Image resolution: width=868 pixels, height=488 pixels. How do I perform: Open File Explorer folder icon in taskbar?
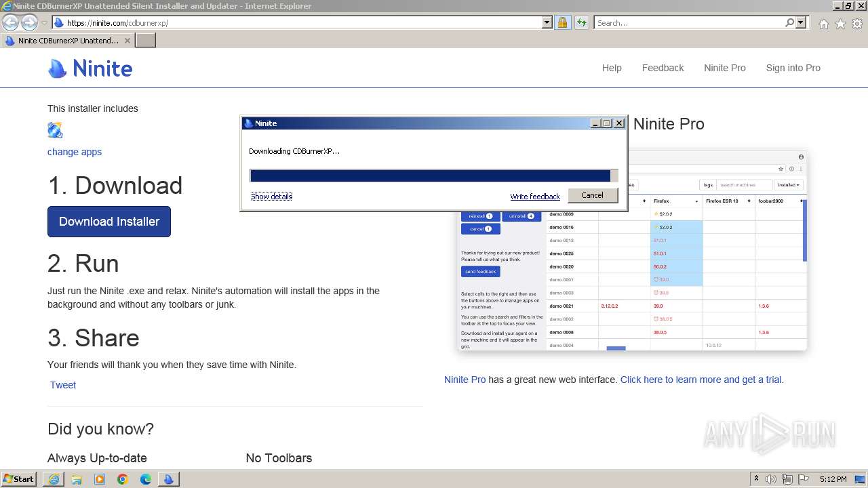(77, 479)
